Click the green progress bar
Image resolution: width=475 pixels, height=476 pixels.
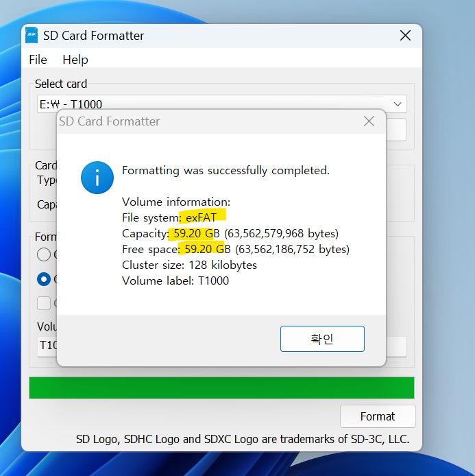click(221, 388)
